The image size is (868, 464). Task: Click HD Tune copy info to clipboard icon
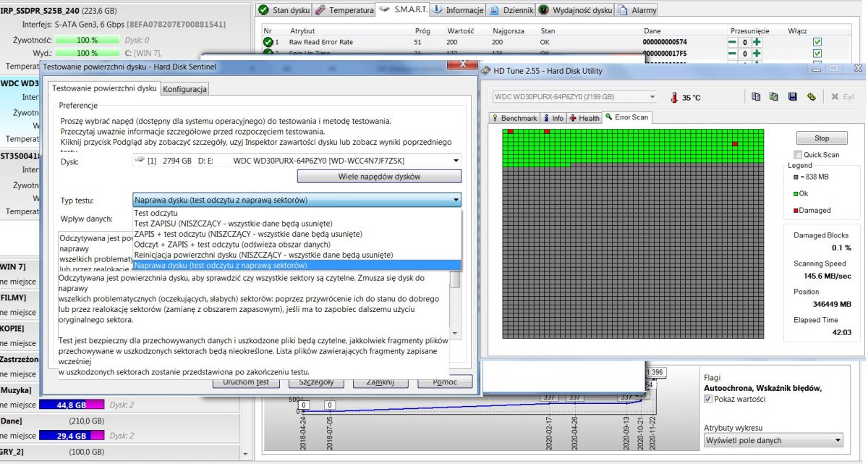pos(756,96)
